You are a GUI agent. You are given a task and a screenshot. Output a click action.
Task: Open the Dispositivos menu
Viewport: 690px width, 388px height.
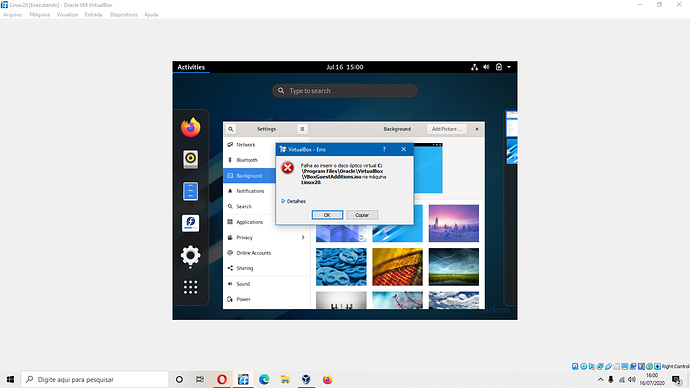coord(124,15)
